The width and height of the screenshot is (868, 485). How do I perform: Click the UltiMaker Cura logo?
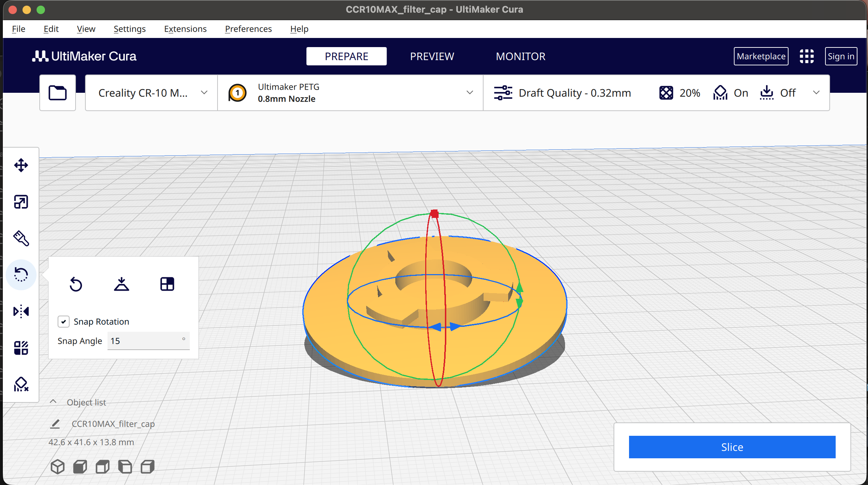84,56
